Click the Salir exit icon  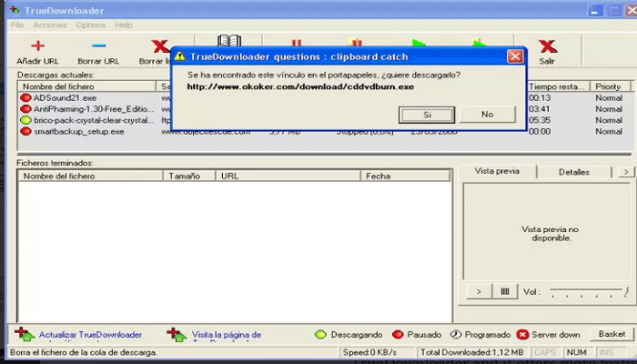[548, 45]
